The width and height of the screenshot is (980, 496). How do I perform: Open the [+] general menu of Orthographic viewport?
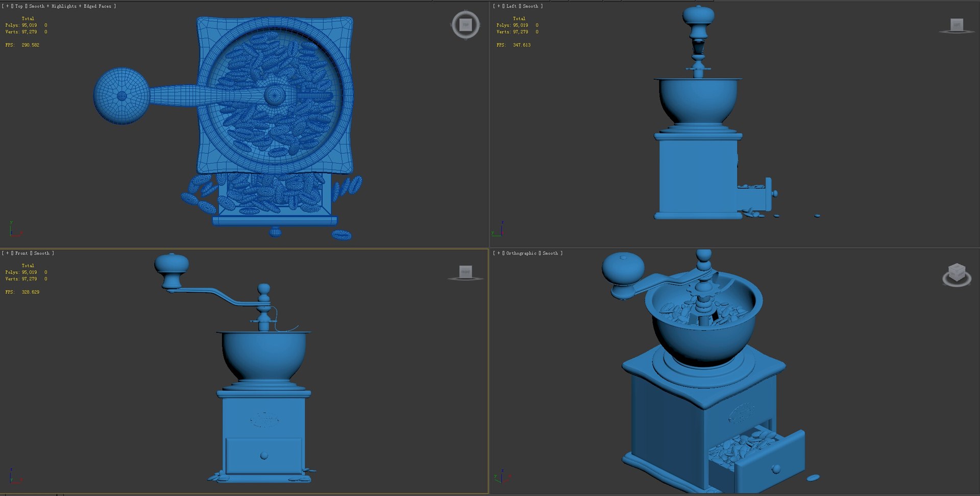[499, 253]
